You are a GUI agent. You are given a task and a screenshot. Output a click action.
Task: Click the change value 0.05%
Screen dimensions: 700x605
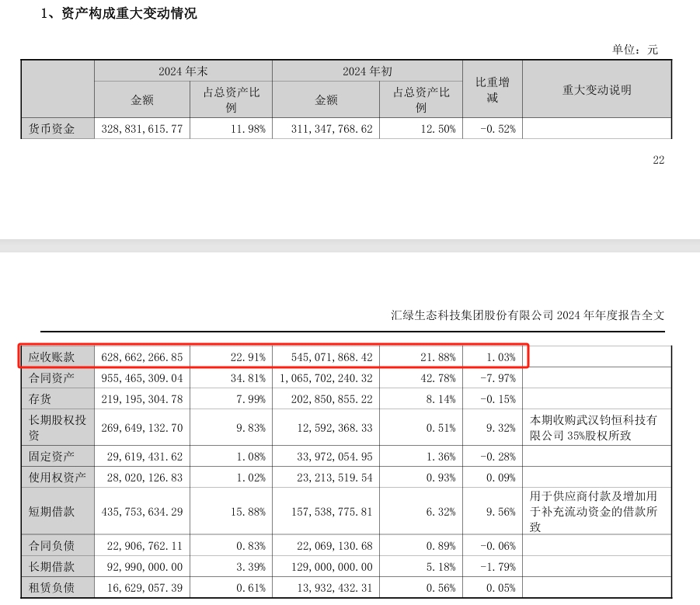click(501, 588)
